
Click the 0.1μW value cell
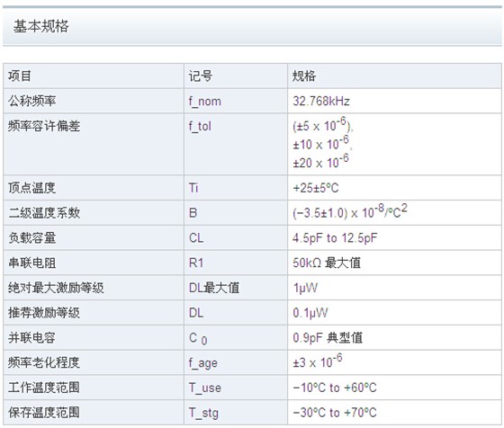click(310, 313)
